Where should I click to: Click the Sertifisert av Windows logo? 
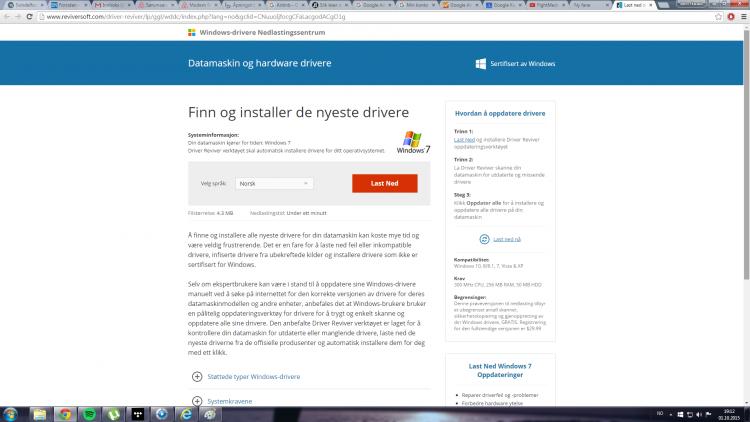coord(481,64)
